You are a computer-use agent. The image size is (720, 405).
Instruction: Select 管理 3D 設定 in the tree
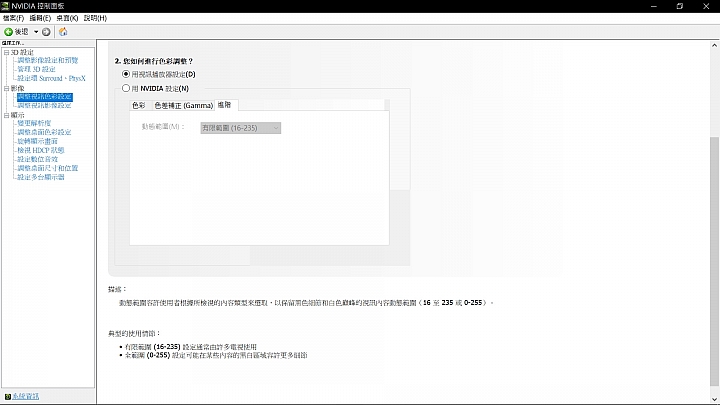36,69
